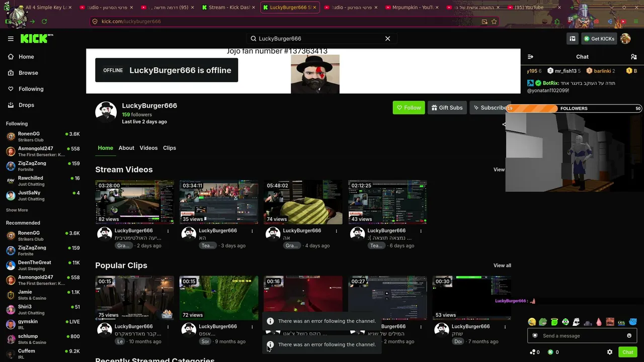Open chat settings gear icon
The width and height of the screenshot is (644, 362).
click(610, 352)
